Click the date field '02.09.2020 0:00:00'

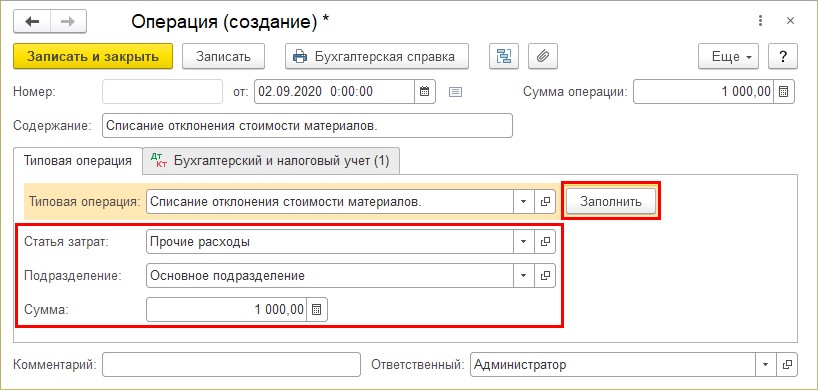[x=334, y=92]
